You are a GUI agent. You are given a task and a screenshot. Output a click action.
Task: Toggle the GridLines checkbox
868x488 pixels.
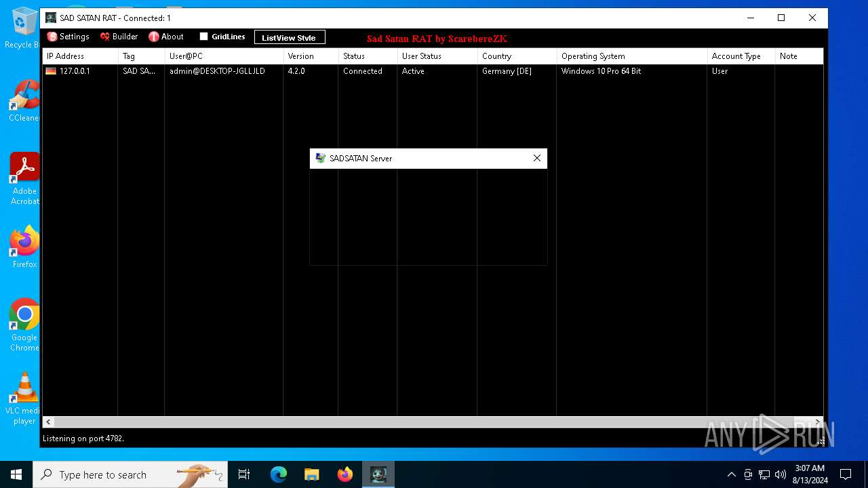[x=203, y=37]
